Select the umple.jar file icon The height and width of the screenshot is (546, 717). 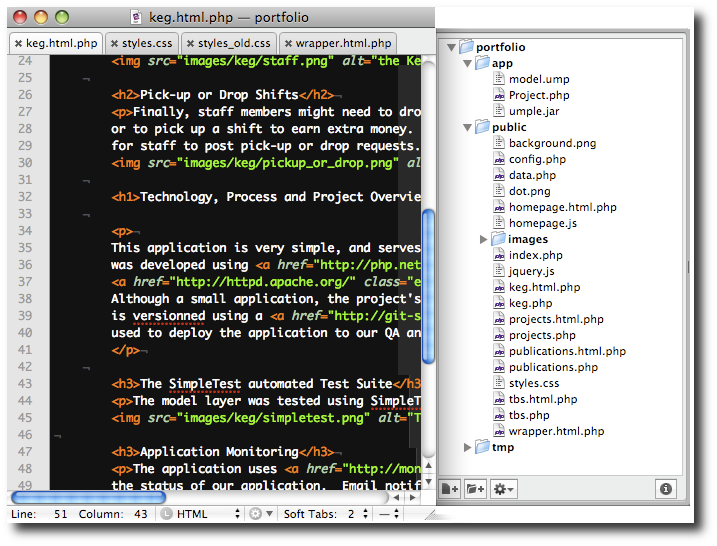[x=501, y=111]
